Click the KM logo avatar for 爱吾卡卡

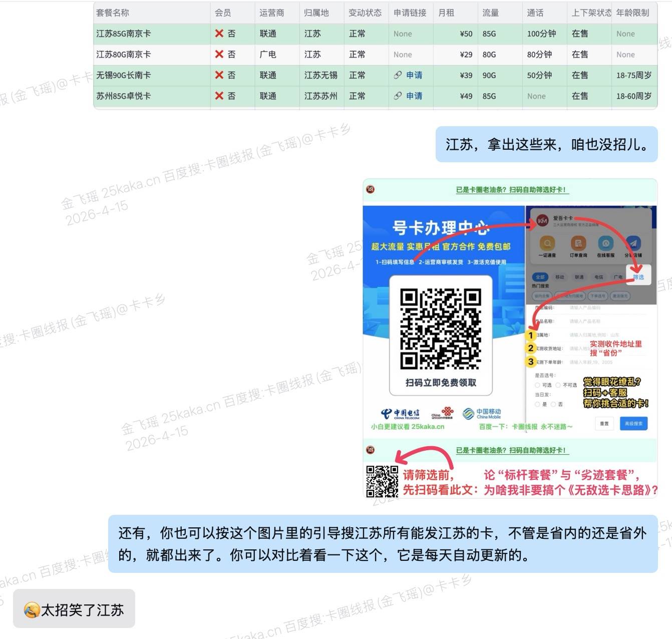[x=542, y=221]
